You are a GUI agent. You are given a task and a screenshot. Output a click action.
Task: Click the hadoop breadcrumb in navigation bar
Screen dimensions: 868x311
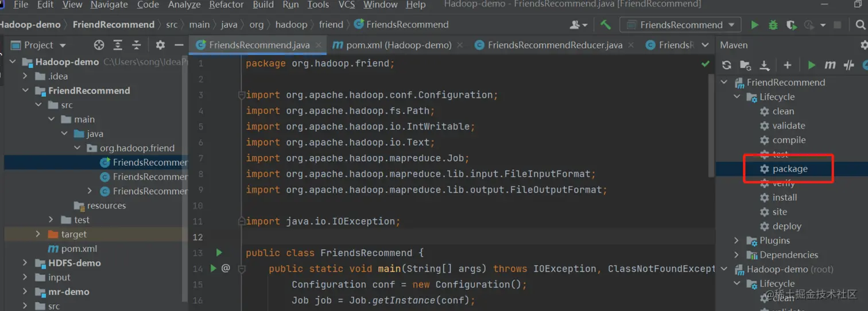[291, 25]
